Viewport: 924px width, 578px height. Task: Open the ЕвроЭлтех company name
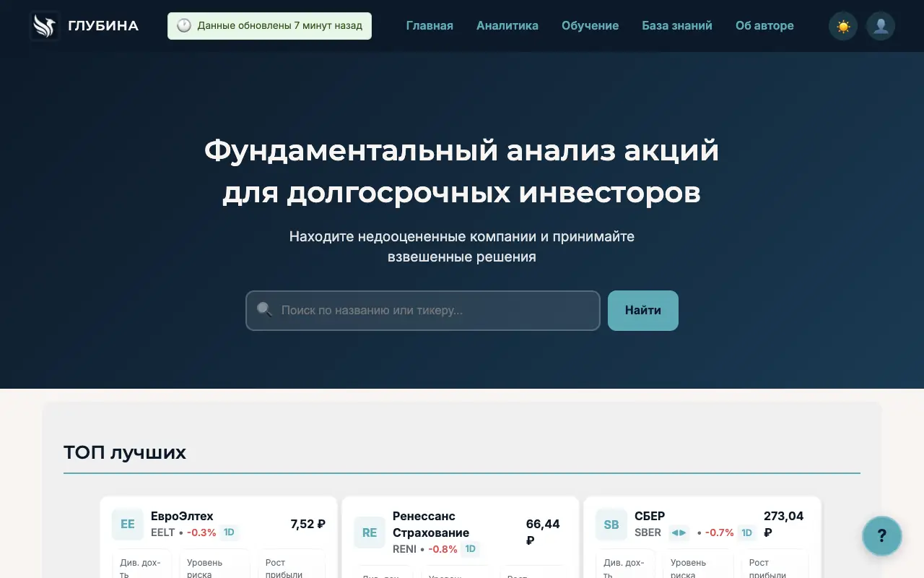182,516
